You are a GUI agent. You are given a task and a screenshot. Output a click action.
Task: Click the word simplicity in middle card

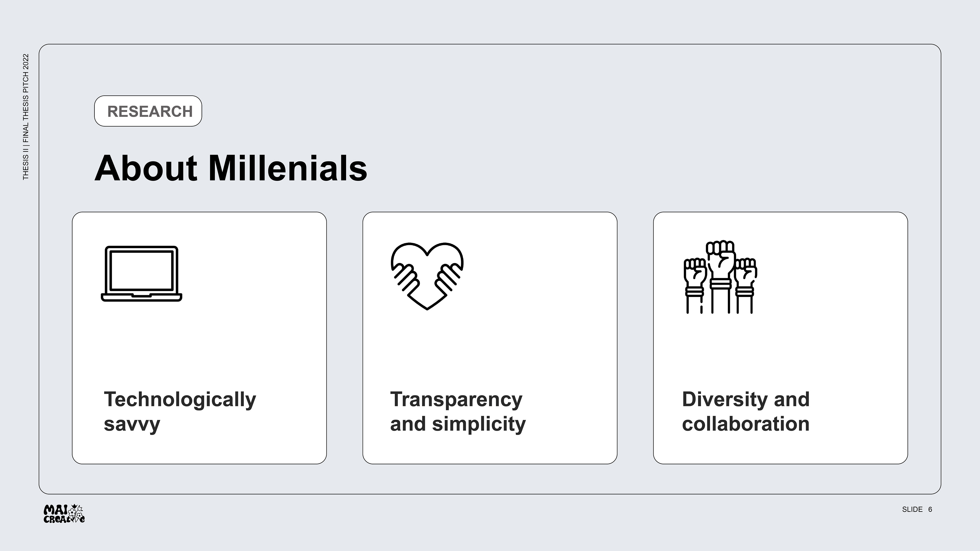[479, 424]
